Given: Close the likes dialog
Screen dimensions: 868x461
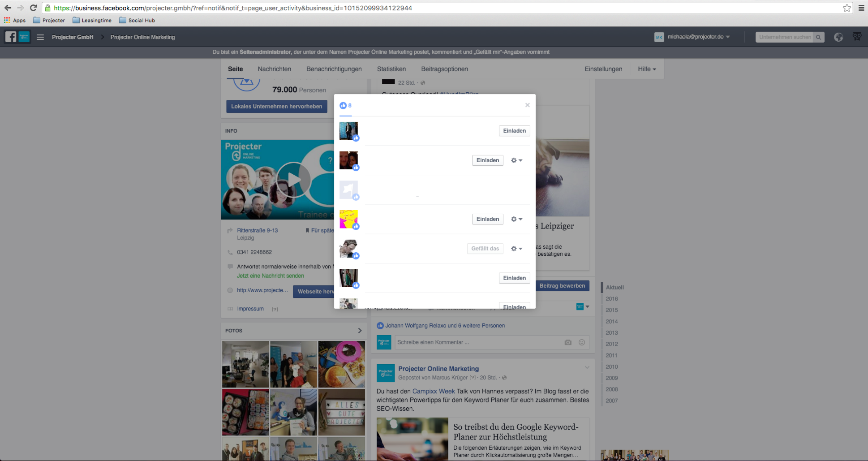Looking at the screenshot, I should pyautogui.click(x=527, y=105).
